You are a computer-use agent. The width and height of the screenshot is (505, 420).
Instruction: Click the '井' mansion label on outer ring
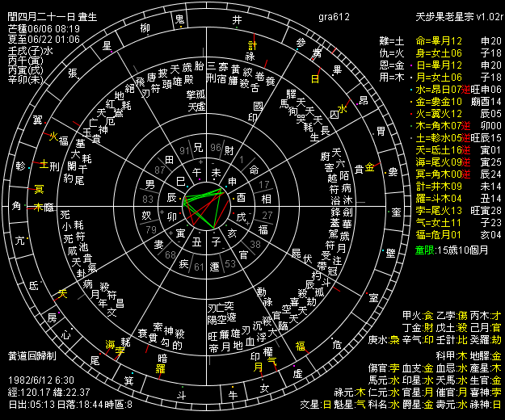click(x=238, y=20)
